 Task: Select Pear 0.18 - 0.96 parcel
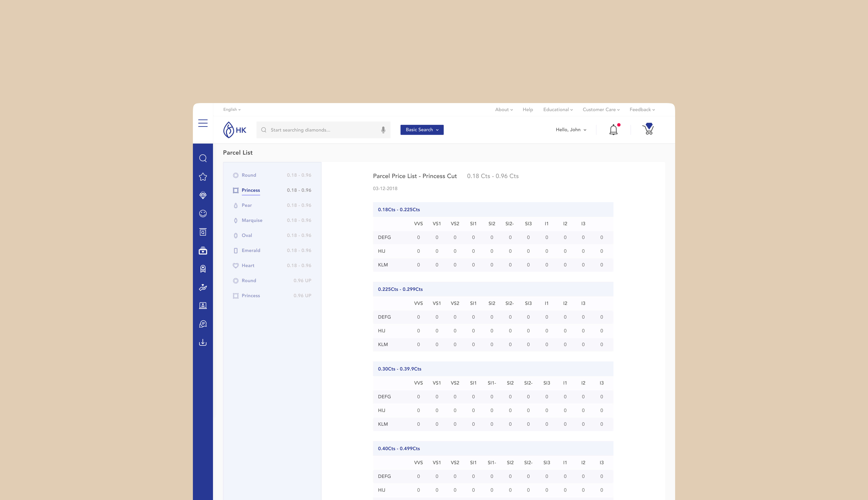coord(247,205)
